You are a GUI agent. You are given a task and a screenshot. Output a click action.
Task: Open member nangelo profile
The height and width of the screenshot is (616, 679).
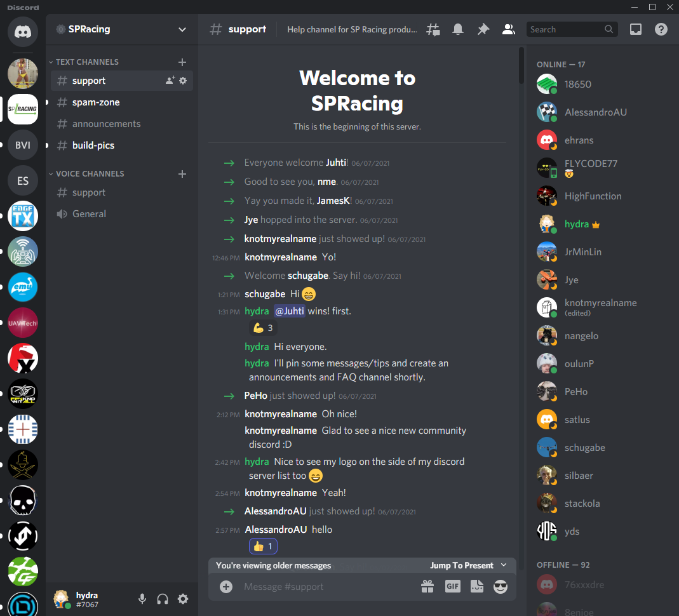[601, 336]
